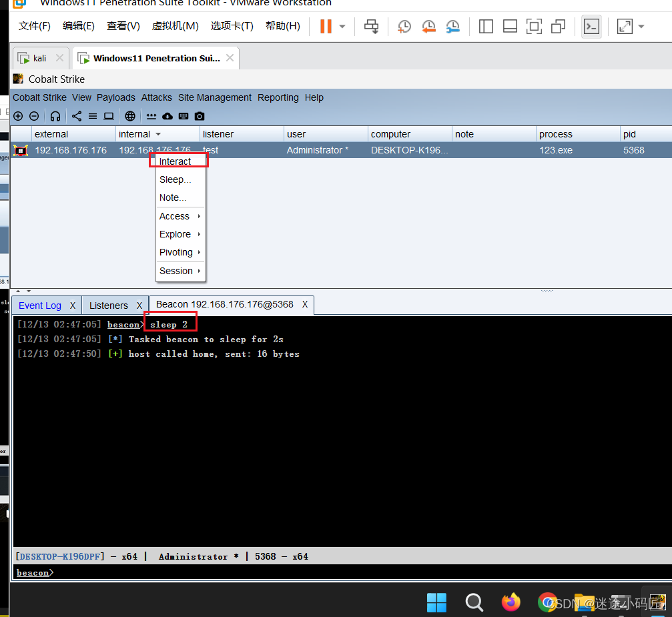The width and height of the screenshot is (672, 617).
Task: Switch to the target table view icon
Action: [109, 116]
